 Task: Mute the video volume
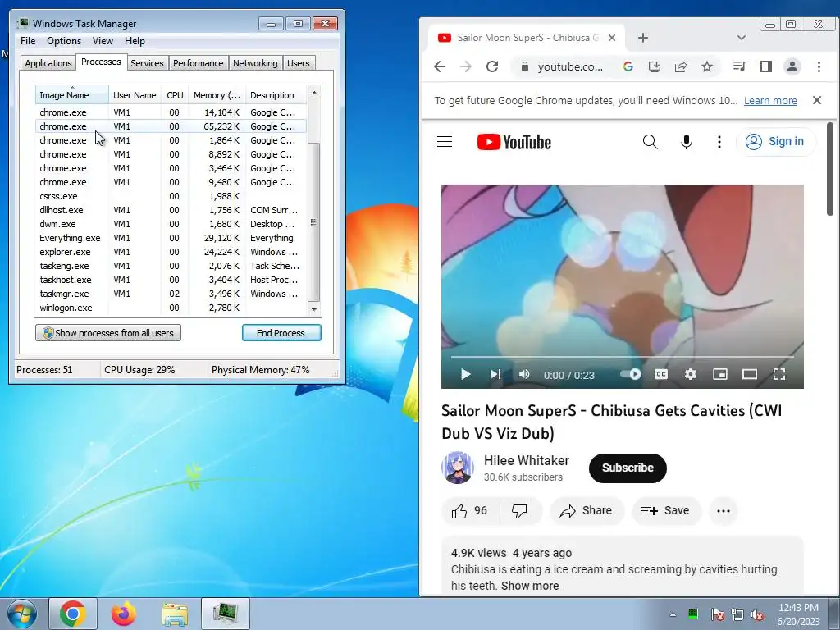524,374
